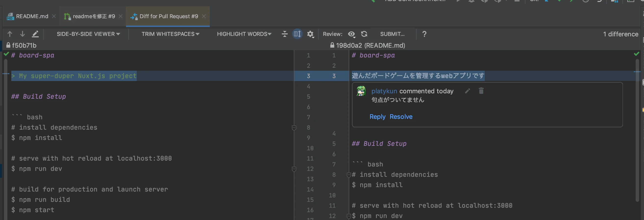644x220 pixels.
Task: Click '## Build Setup' heading in right pane
Action: 379,144
